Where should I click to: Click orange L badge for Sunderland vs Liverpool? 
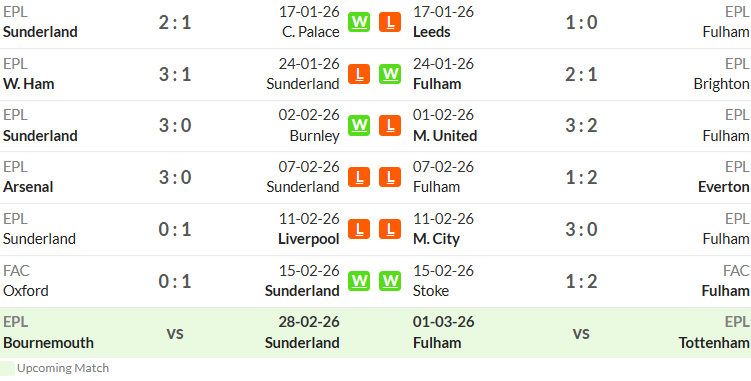[359, 229]
